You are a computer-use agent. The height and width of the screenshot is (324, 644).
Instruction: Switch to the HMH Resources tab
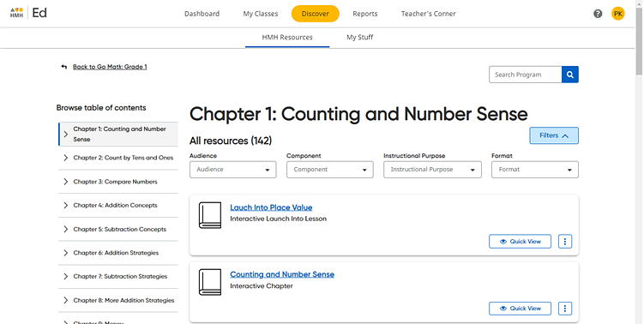coord(287,38)
